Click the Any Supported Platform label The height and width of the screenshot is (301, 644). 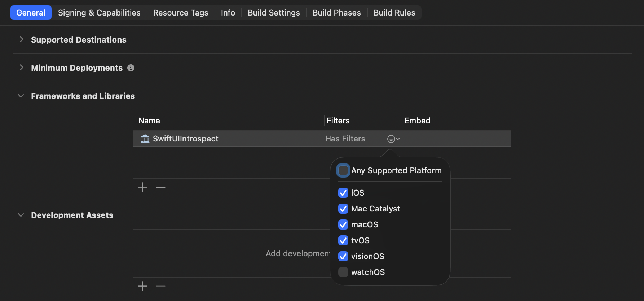click(x=396, y=170)
